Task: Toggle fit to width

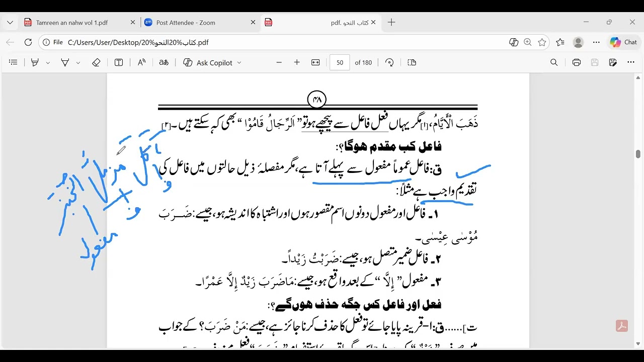Action: pos(315,62)
